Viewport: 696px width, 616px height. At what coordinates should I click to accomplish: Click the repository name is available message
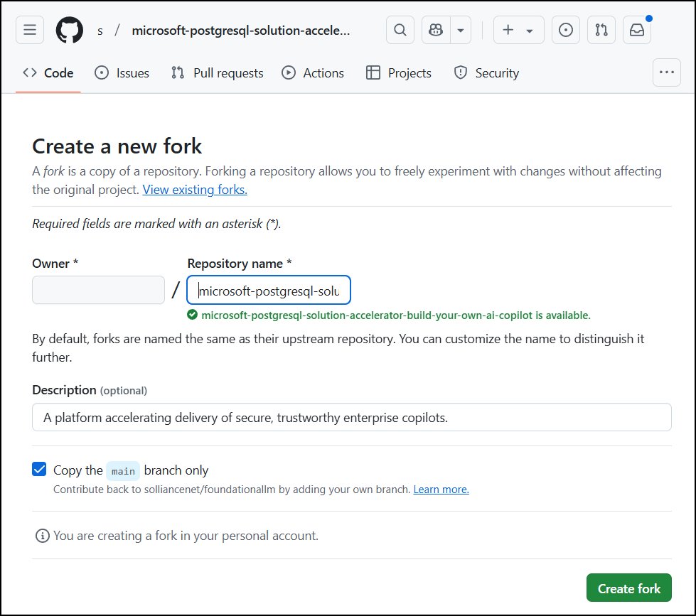click(x=396, y=315)
